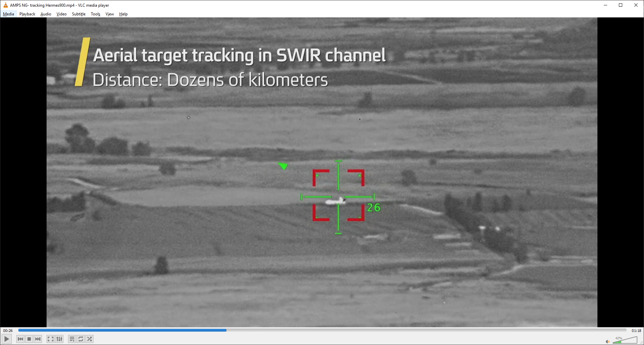Screen dimensions: 644x345
Task: Open the View menu
Action: 110,14
